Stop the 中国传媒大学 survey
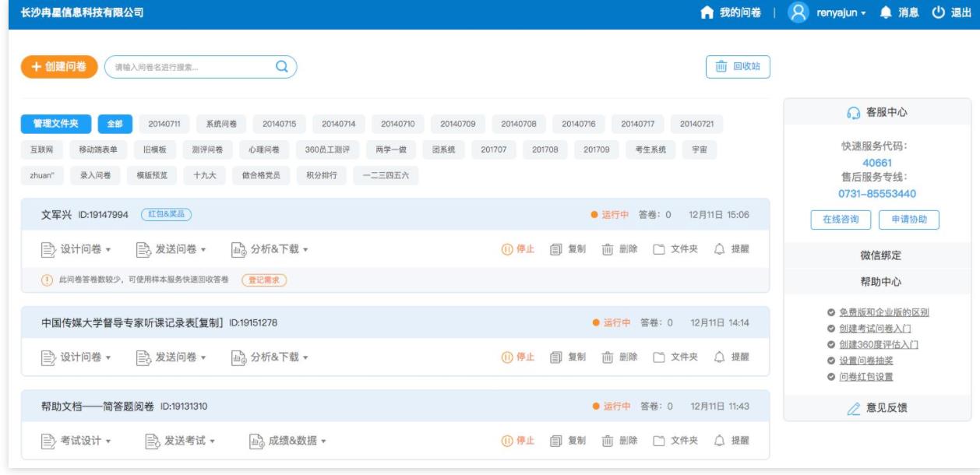This screenshot has width=980, height=475. pyautogui.click(x=518, y=357)
